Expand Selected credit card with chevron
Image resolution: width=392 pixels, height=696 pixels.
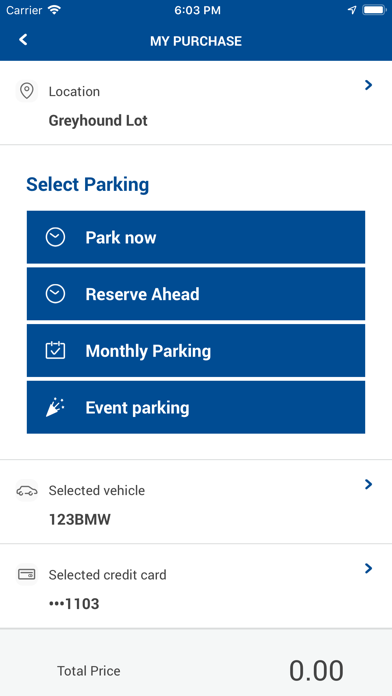coord(368,568)
